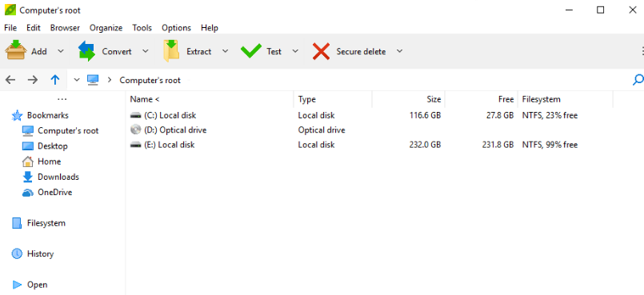
Task: Click the green Test checkmark icon
Action: point(251,51)
